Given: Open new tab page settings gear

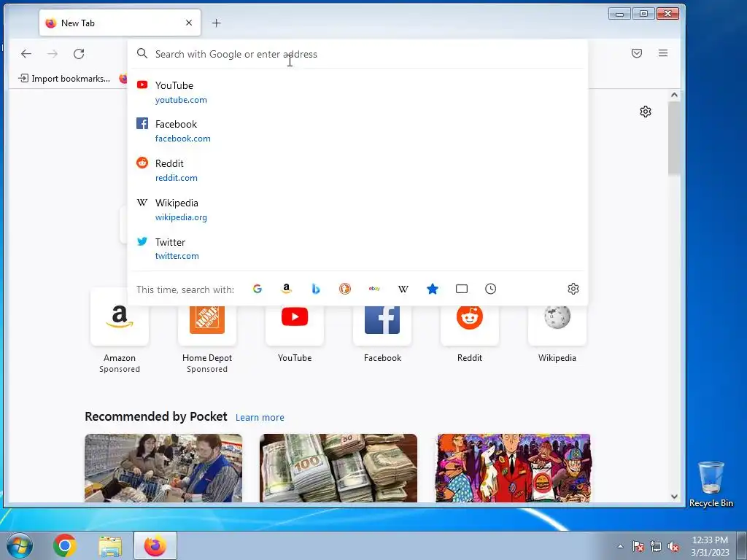Looking at the screenshot, I should tap(646, 112).
